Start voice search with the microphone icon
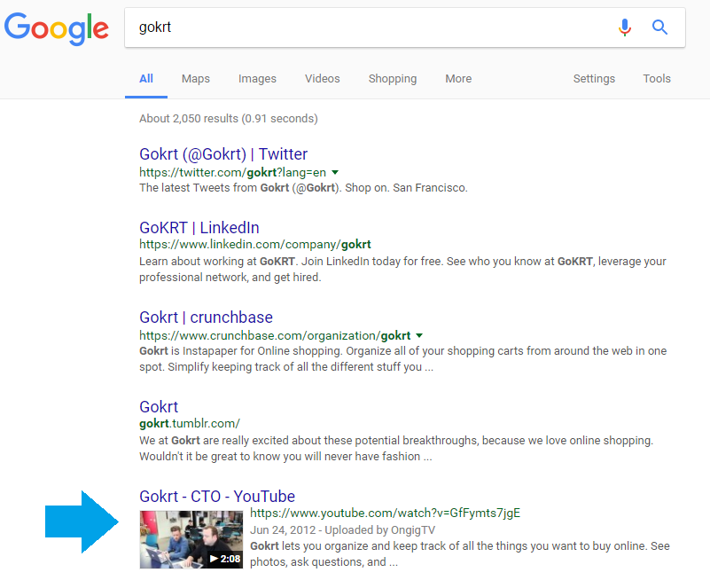 point(625,27)
